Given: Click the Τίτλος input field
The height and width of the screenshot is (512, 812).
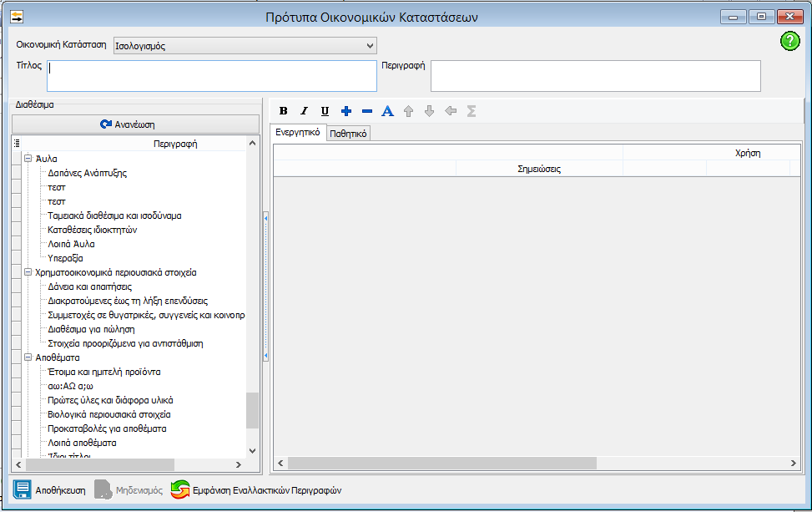Looking at the screenshot, I should point(212,76).
